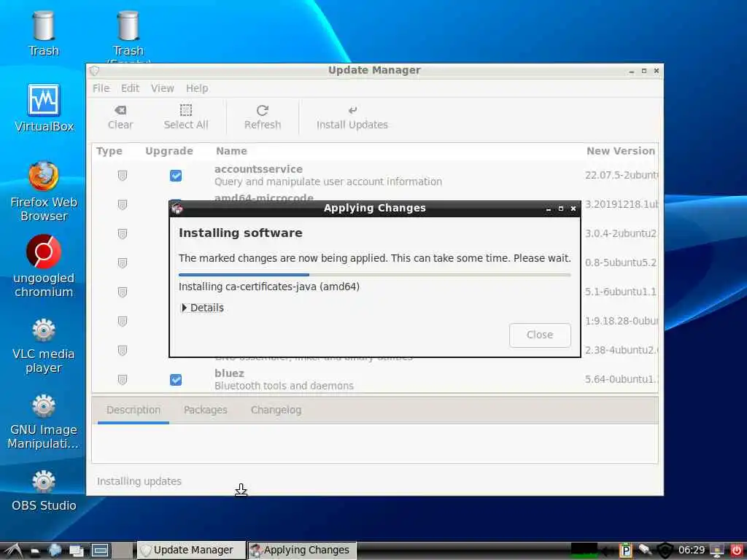Sort by the Name column header
747x560 pixels.
[x=231, y=151]
